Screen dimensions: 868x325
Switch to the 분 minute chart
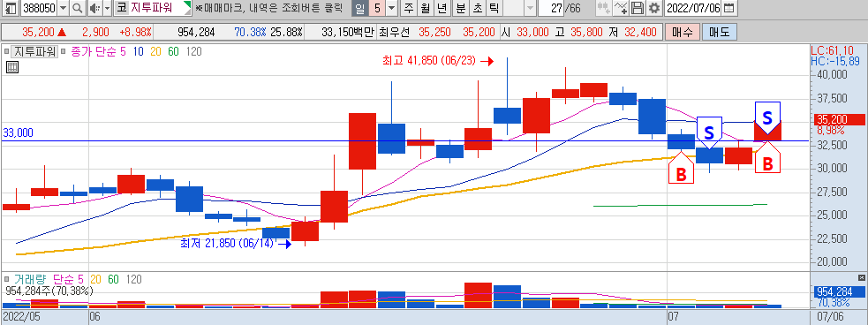(x=461, y=8)
